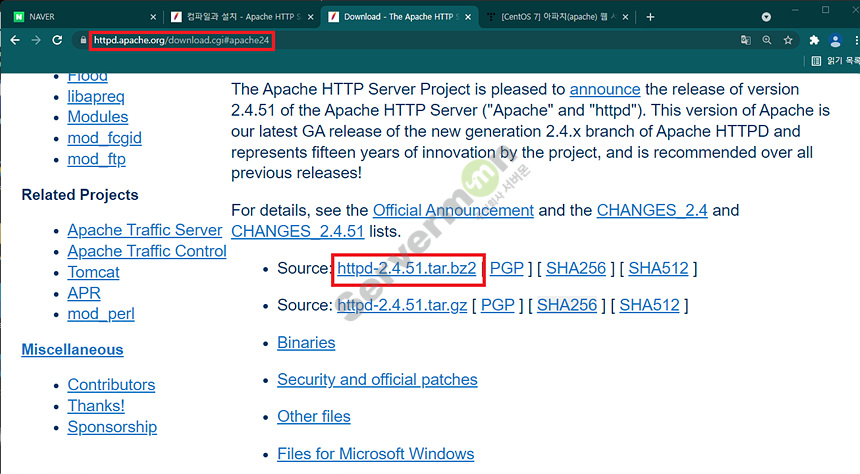Open the APR related project link
Screen dimensions: 860x474
coord(84,293)
